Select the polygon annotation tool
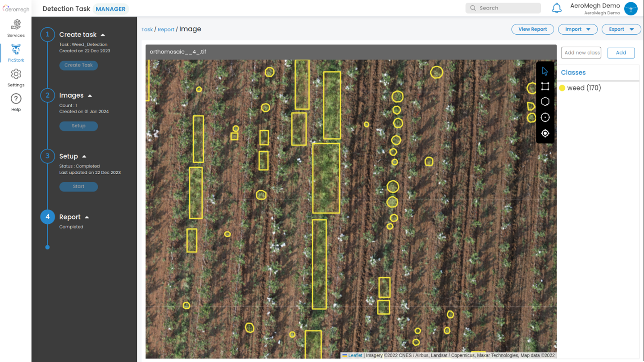The height and width of the screenshot is (362, 644). click(x=545, y=102)
